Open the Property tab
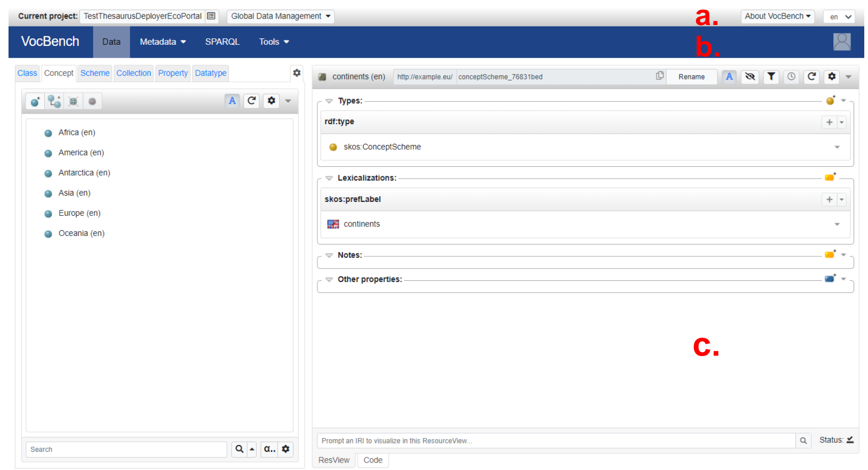 173,73
